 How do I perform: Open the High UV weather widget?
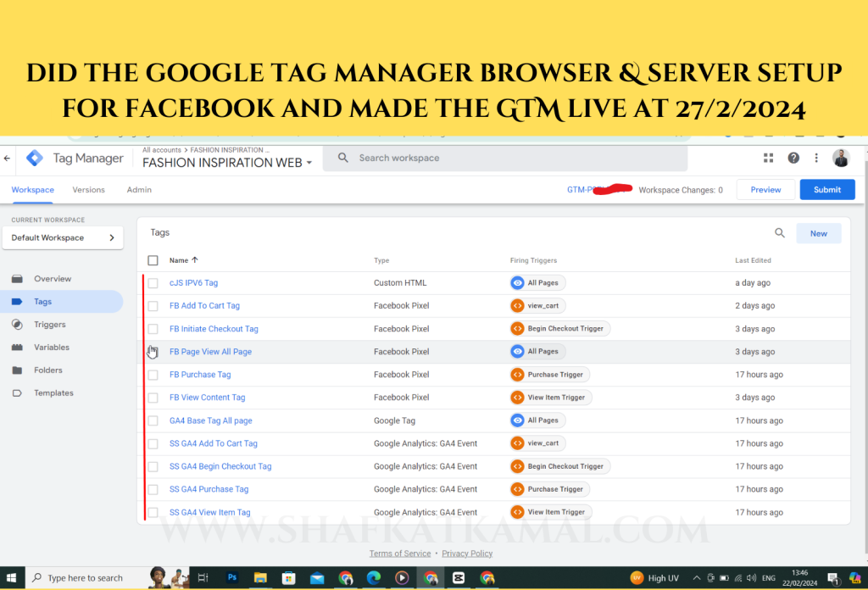(x=655, y=578)
